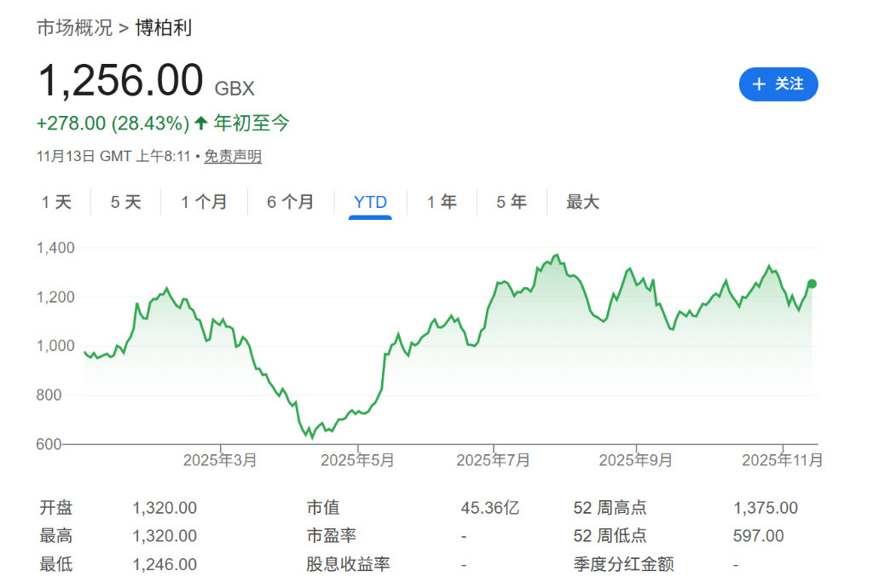Click the 52 周高点 value 1,375.00
Image resolution: width=873 pixels, height=588 pixels.
tap(766, 508)
